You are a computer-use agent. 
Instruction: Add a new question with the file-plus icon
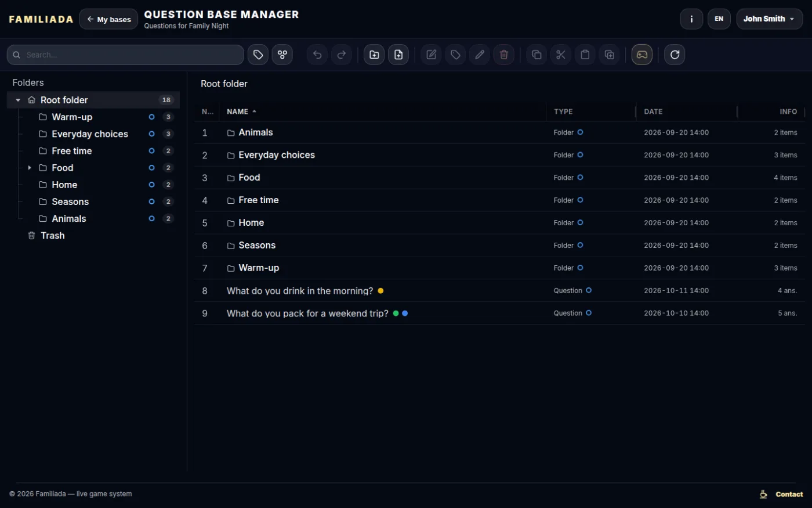point(398,55)
